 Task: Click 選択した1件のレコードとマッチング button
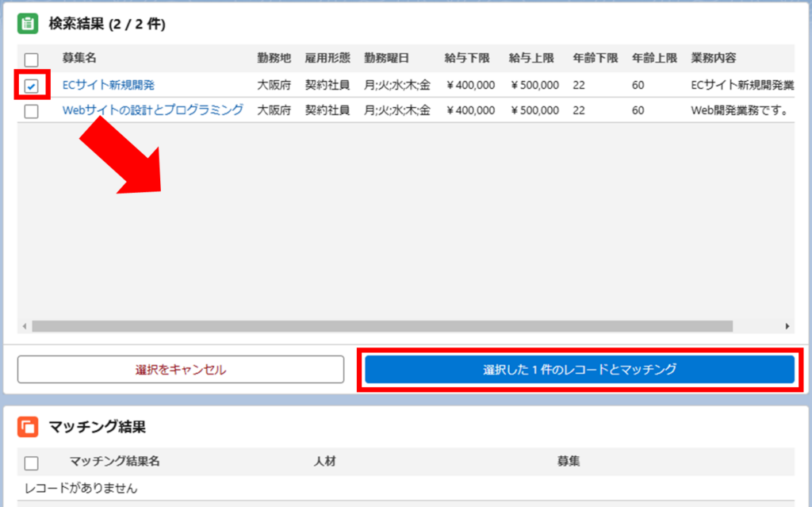(x=580, y=370)
